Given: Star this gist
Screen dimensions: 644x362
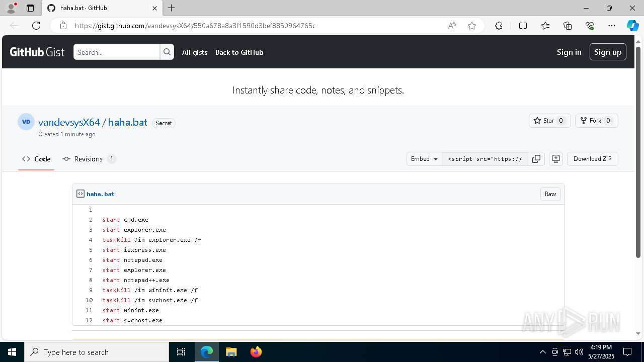Looking at the screenshot, I should click(549, 121).
